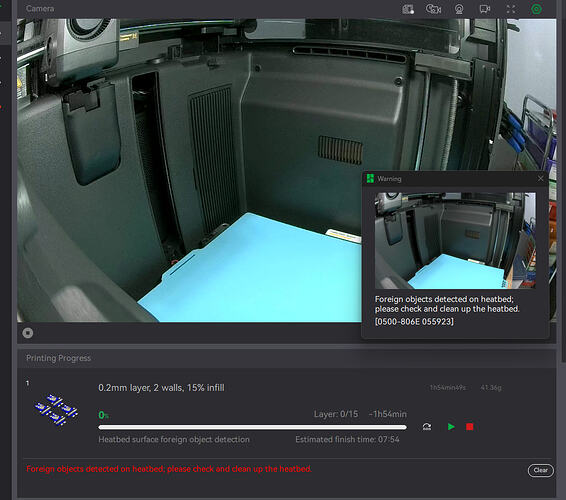Close the Warning popup
The width and height of the screenshot is (566, 500).
(x=540, y=179)
